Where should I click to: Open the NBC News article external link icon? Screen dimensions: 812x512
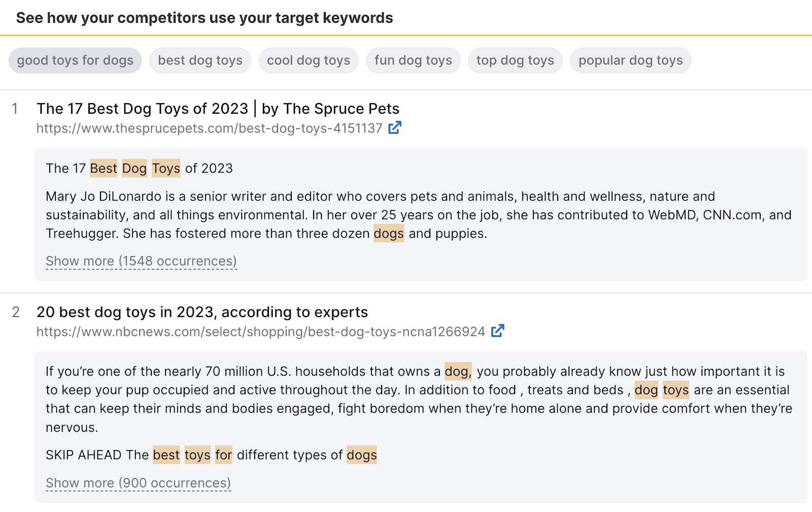click(x=498, y=331)
